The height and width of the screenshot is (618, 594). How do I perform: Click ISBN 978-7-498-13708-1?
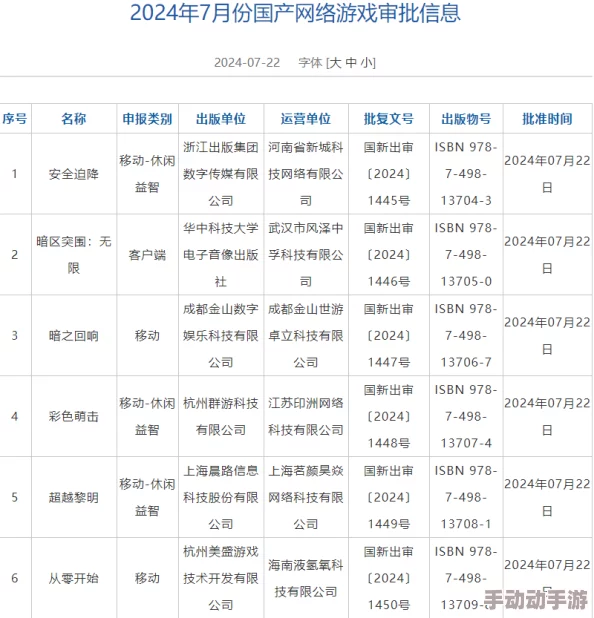click(466, 497)
